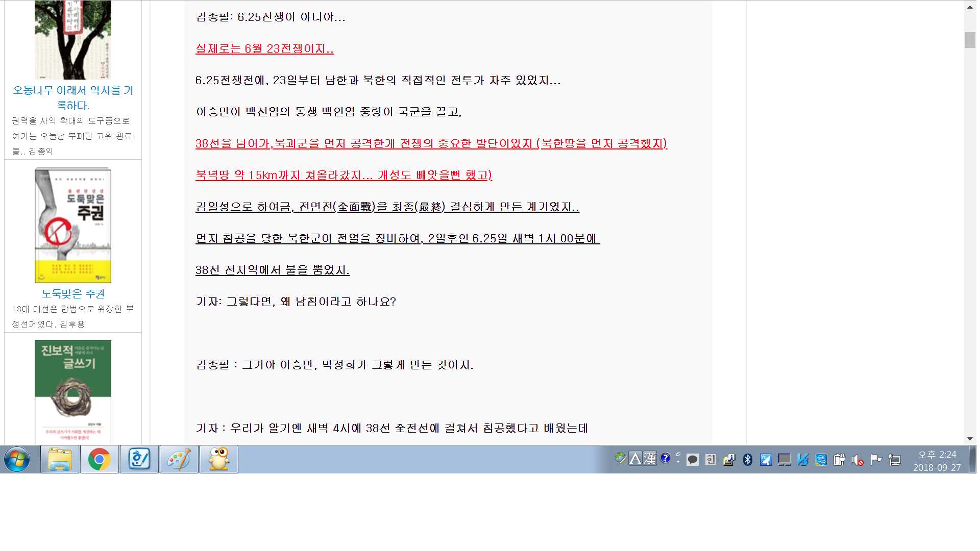Open Windows Start menu orb
Screen dimensions: 980x551
pos(17,459)
